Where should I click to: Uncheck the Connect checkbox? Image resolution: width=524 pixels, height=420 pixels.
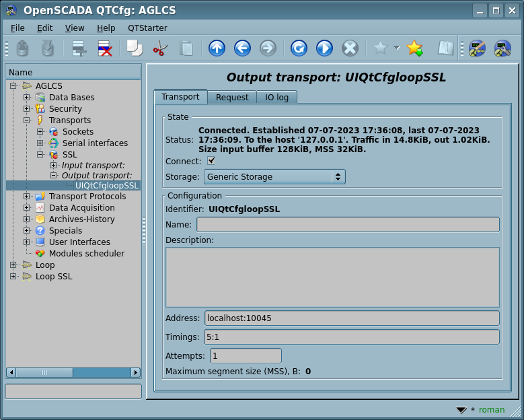click(211, 161)
